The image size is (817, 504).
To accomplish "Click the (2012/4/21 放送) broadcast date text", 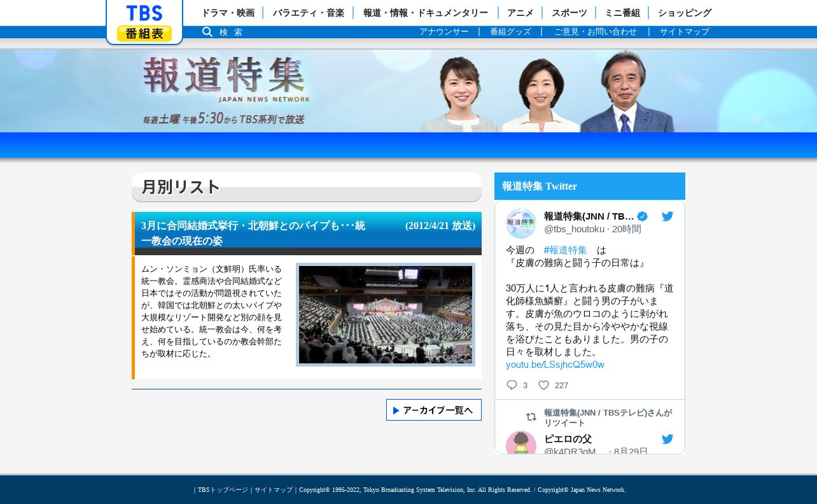I will click(440, 226).
